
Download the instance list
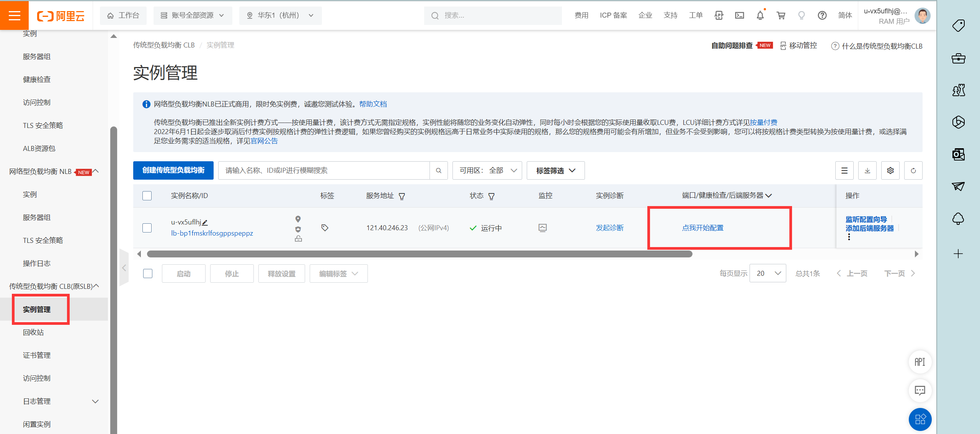(x=867, y=170)
